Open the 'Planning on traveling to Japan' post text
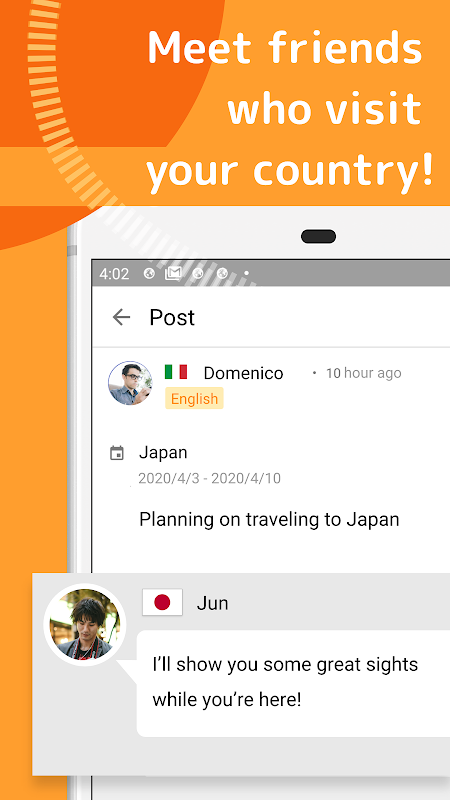The height and width of the screenshot is (800, 450). pyautogui.click(x=269, y=519)
